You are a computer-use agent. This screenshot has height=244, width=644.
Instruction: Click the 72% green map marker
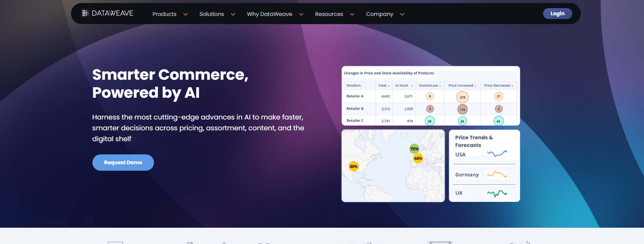(x=414, y=149)
